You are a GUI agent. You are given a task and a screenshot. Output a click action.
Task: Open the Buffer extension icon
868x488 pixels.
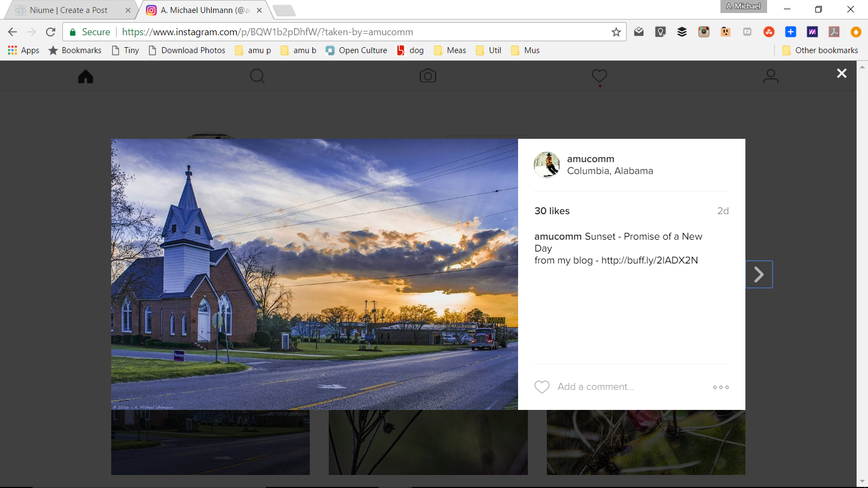(x=682, y=32)
